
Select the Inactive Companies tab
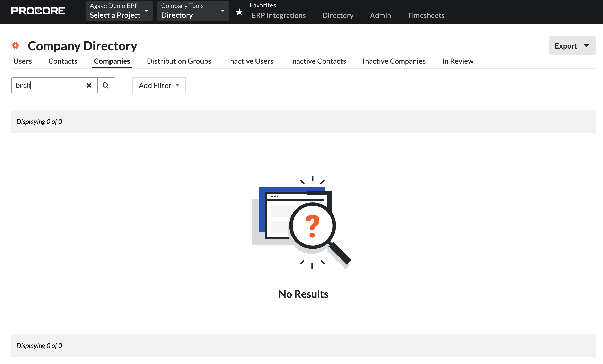394,61
